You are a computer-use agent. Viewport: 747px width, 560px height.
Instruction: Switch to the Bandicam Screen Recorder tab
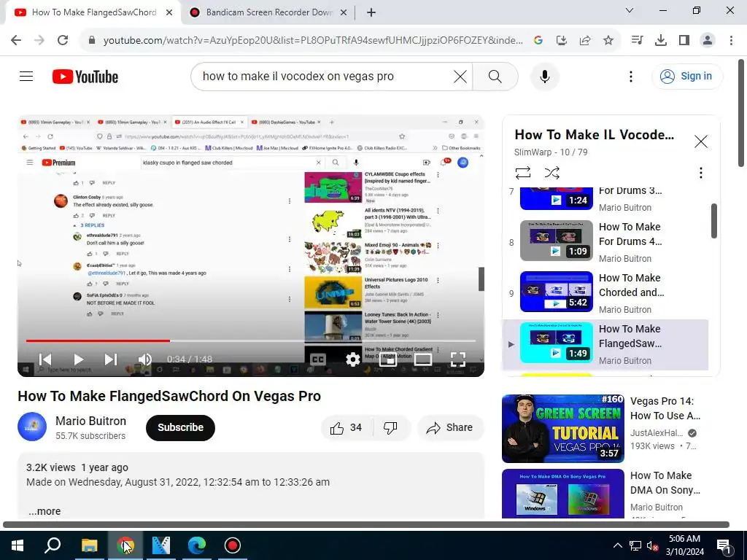pos(268,12)
